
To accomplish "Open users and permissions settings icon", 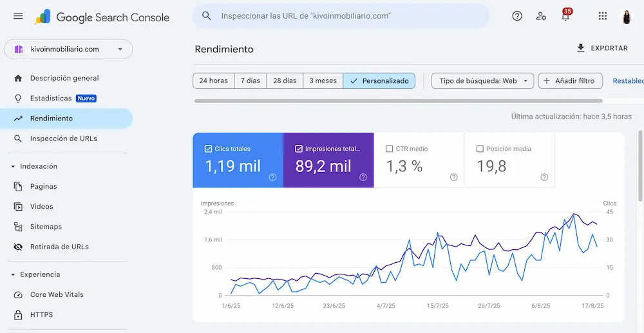I will (541, 16).
